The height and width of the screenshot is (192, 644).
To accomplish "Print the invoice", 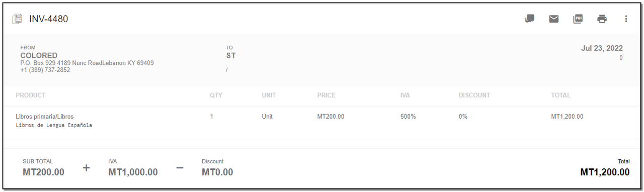I will coord(602,19).
